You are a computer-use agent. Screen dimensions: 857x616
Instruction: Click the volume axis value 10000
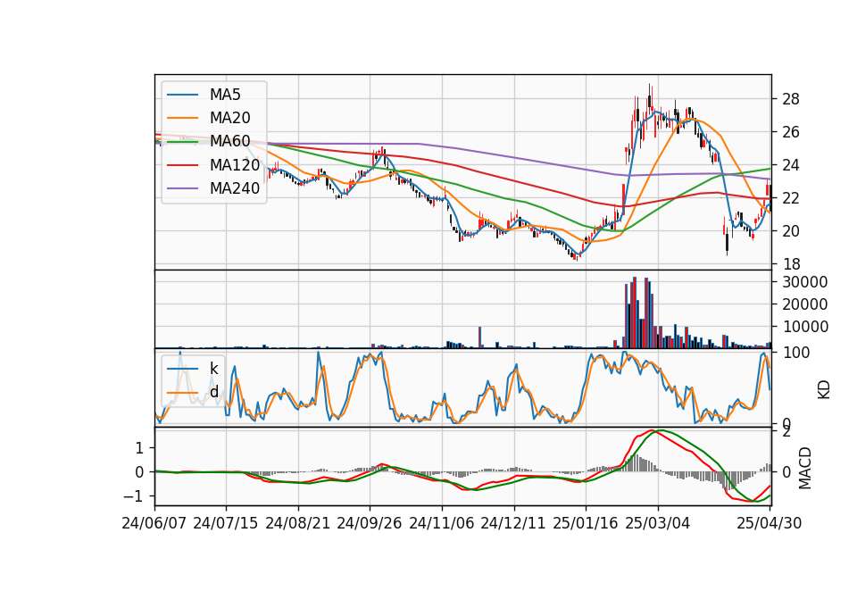pos(805,327)
